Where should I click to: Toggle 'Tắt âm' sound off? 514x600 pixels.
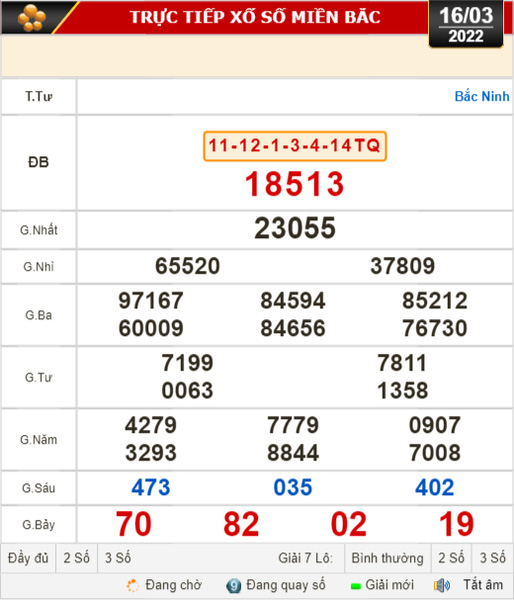(x=483, y=585)
